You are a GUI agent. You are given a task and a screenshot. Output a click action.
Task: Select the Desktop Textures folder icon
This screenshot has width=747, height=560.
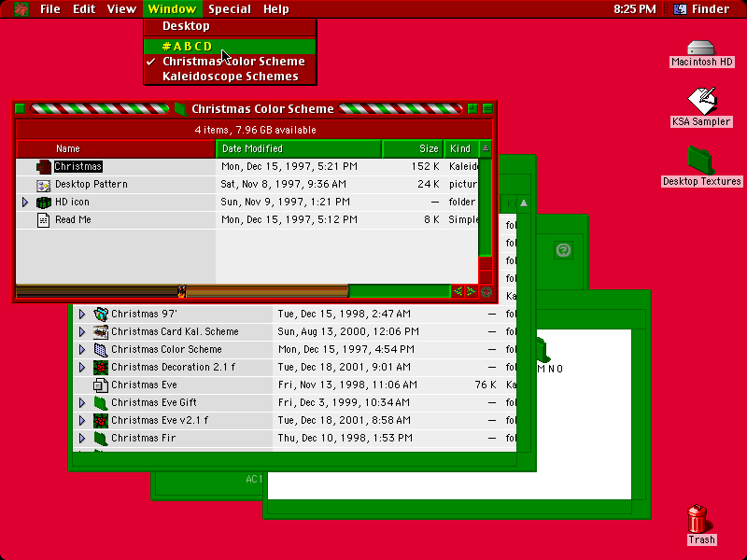pos(701,161)
